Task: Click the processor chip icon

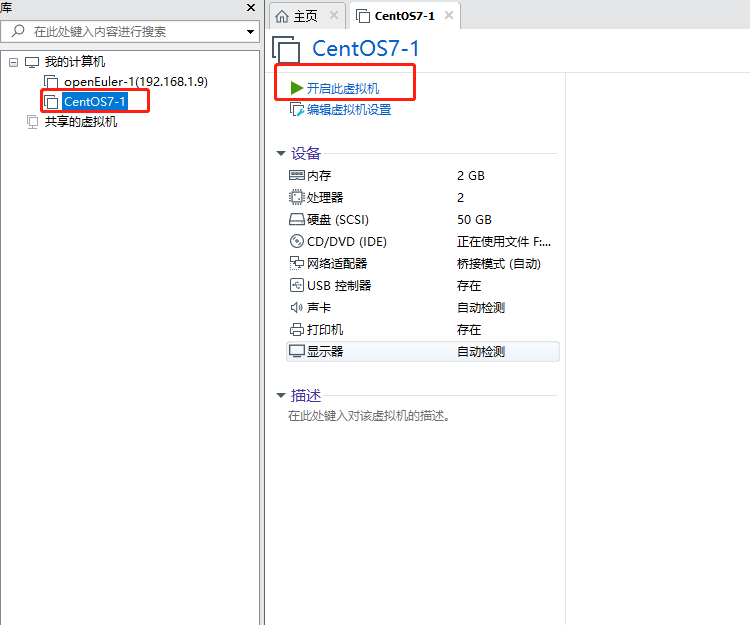Action: [x=297, y=197]
